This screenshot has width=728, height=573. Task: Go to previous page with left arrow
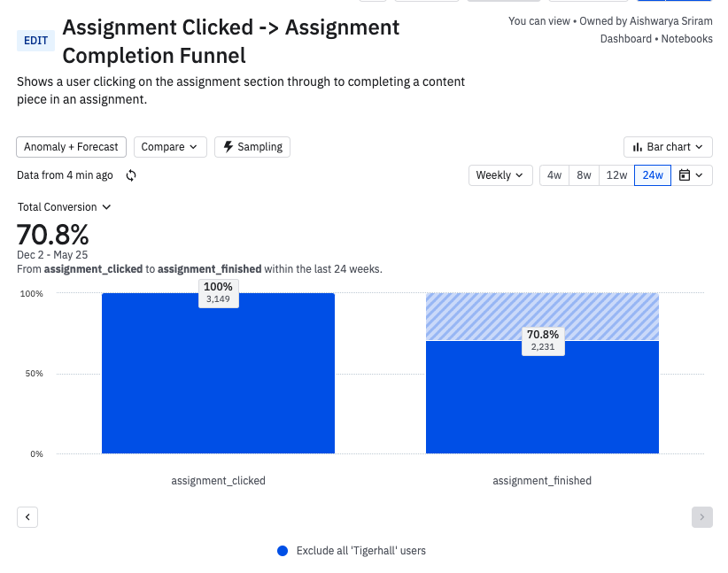(27, 516)
